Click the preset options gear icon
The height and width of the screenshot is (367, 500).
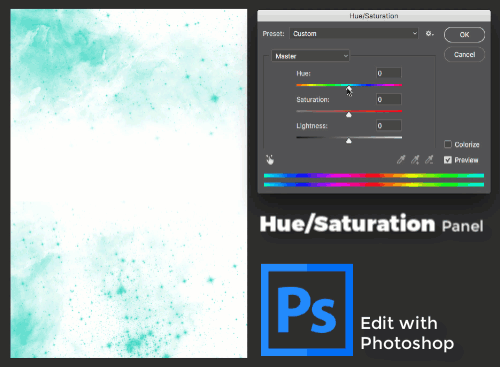[x=429, y=33]
